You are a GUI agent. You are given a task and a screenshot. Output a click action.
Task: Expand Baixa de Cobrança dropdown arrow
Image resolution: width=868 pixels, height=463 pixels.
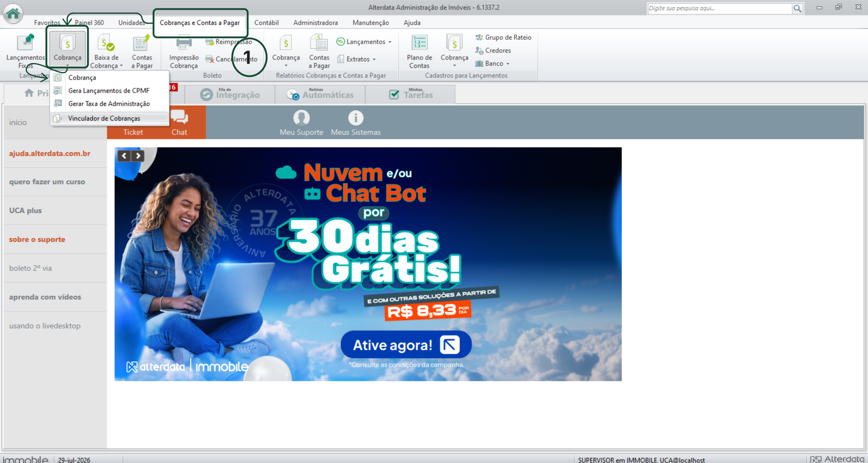pyautogui.click(x=121, y=66)
